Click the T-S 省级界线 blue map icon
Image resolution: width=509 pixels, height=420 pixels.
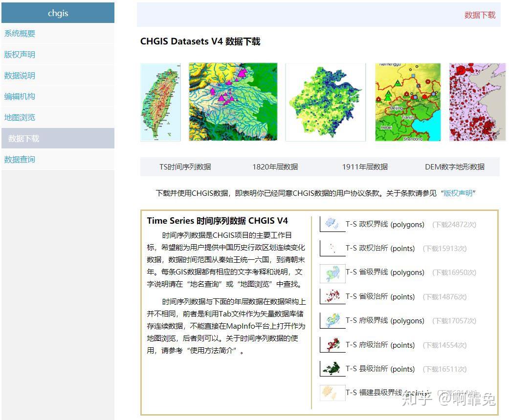332,273
